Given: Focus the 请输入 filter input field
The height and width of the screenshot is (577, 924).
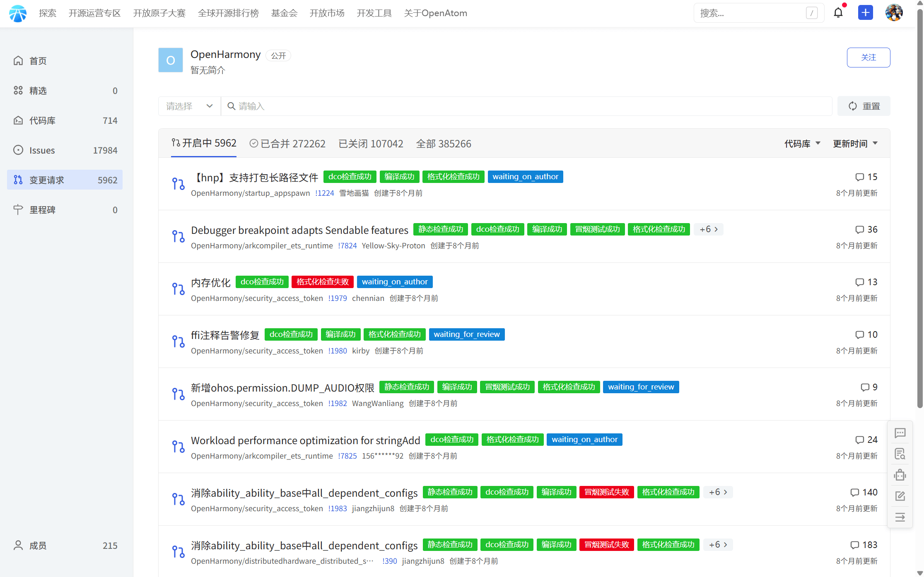Looking at the screenshot, I should 526,106.
